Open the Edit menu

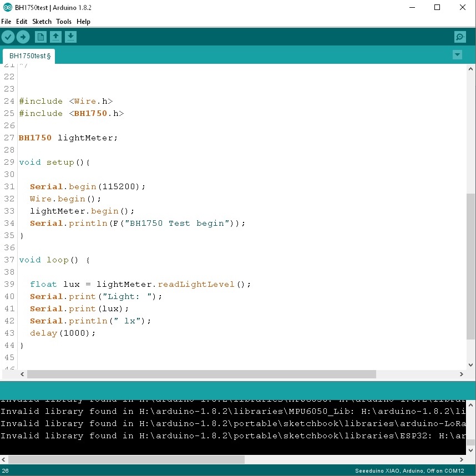[x=22, y=22]
